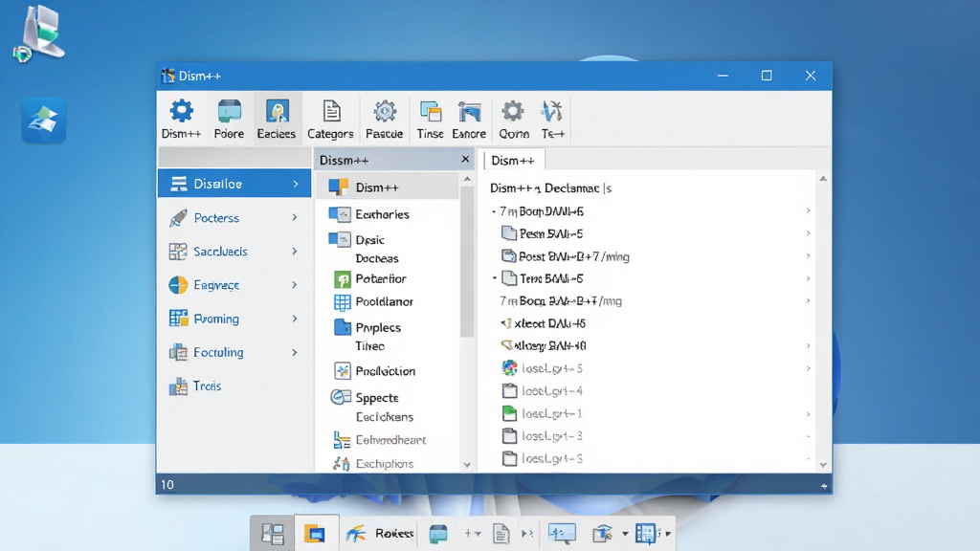Open Froming in the left sidebar
The width and height of the screenshot is (980, 551).
(234, 319)
